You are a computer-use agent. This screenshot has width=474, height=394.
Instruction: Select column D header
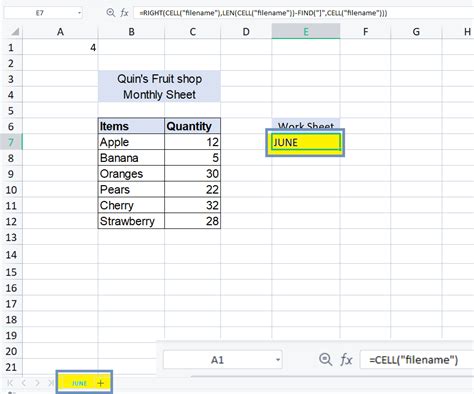pos(246,32)
